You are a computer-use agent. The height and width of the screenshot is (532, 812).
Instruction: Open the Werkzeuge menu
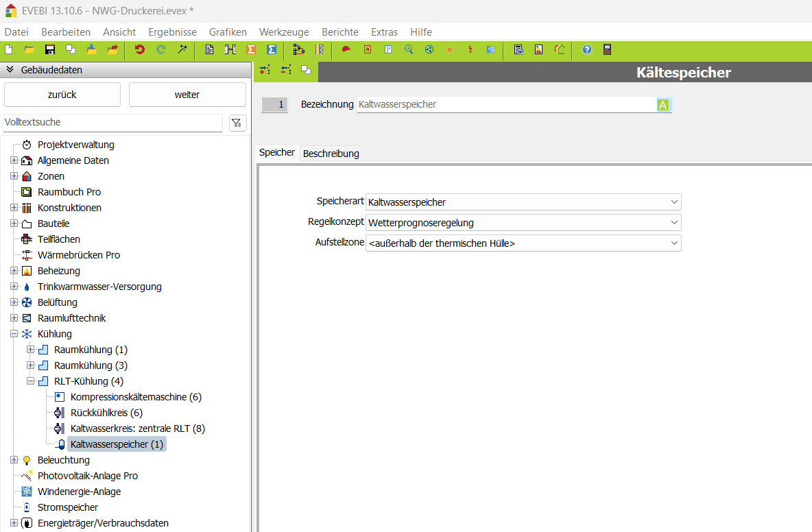click(284, 32)
